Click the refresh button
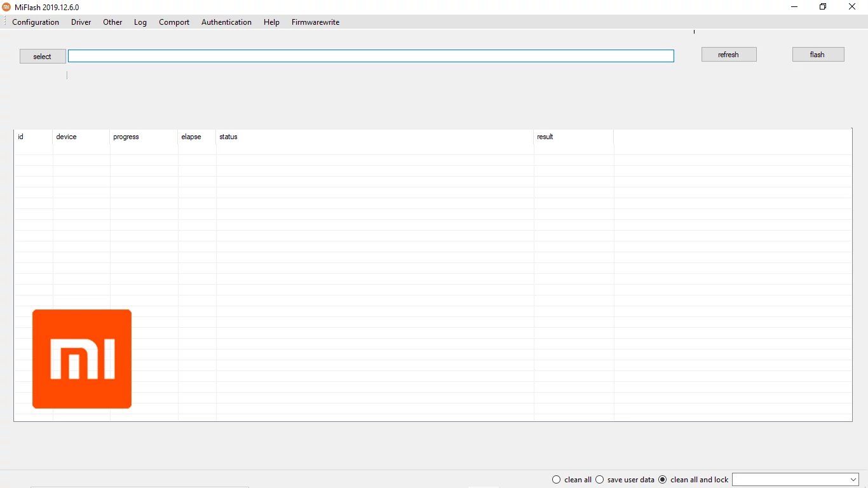868x488 pixels. click(x=729, y=55)
